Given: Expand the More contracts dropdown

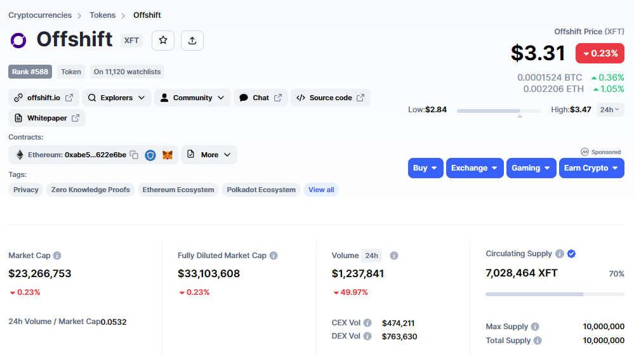Looking at the screenshot, I should click(209, 155).
